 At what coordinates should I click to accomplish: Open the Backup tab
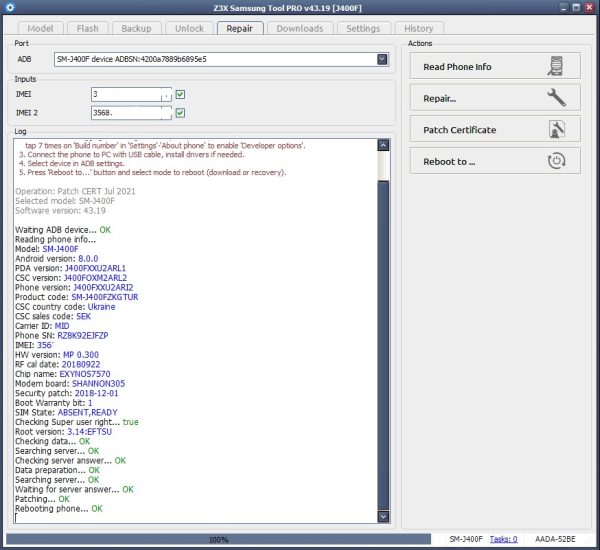[x=136, y=28]
